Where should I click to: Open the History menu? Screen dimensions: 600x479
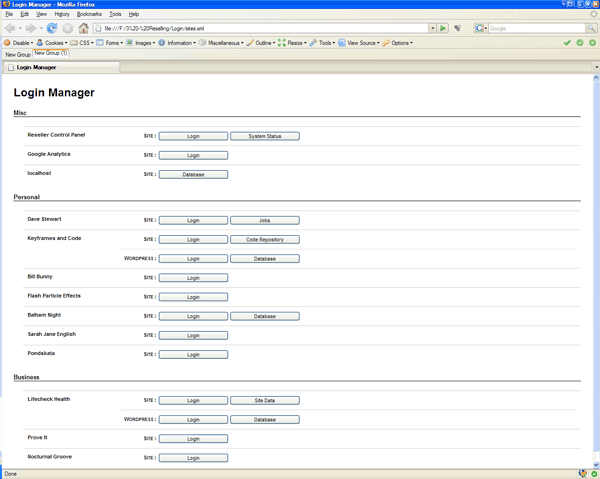[x=62, y=14]
